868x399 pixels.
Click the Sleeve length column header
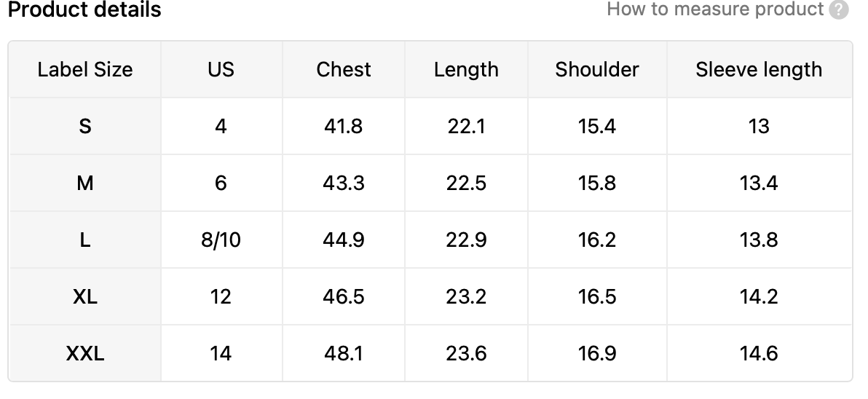pyautogui.click(x=759, y=70)
